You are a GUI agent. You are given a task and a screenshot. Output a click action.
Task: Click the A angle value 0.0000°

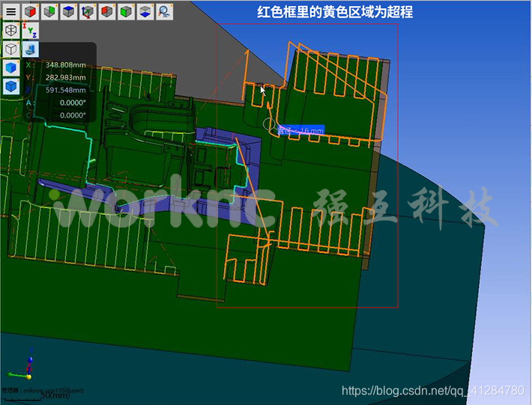coord(73,103)
